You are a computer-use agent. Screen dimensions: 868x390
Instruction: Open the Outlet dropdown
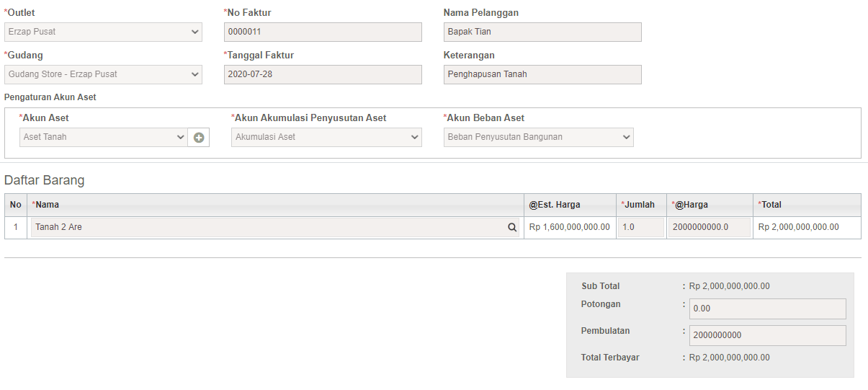pyautogui.click(x=103, y=32)
